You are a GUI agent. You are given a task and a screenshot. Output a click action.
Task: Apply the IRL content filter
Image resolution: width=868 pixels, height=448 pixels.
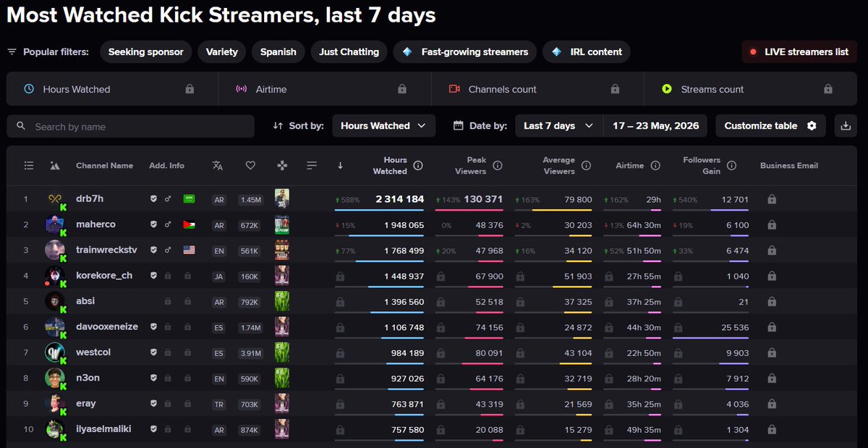pos(587,52)
